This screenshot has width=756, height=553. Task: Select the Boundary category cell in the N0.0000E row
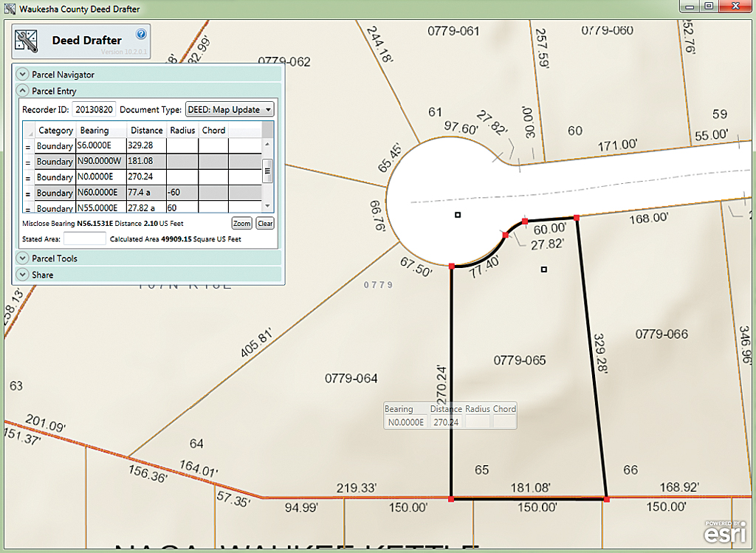55,177
